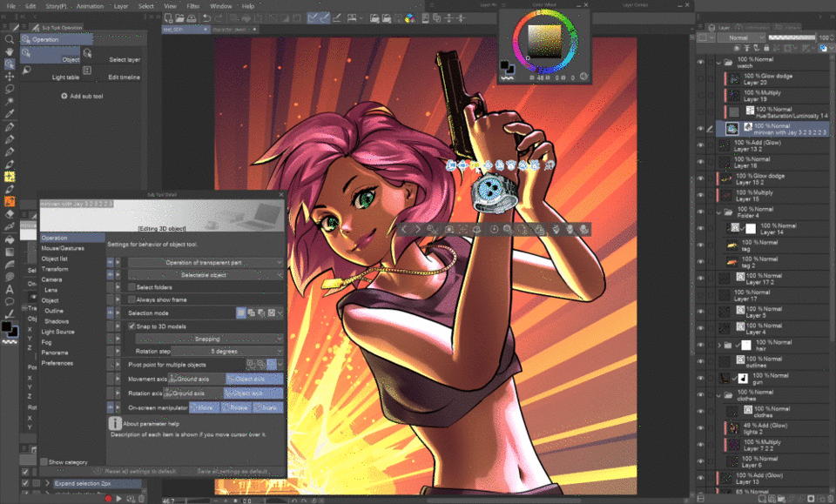Pick a color in color wheel square
Viewport: 836px width, 504px height.
pos(545,41)
